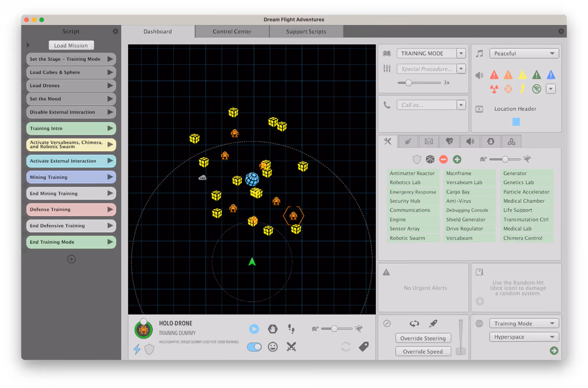The image size is (588, 388).
Task: Open the Support Scripts tab
Action: click(x=306, y=31)
